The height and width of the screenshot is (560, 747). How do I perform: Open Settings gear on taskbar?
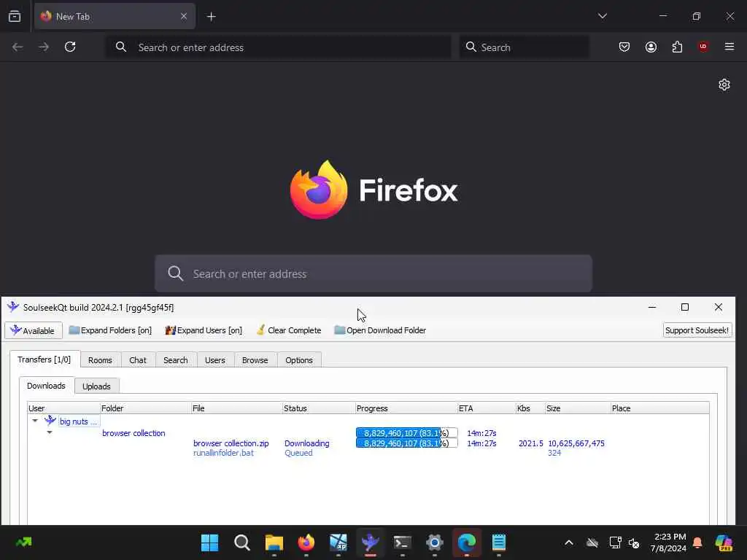pos(435,542)
